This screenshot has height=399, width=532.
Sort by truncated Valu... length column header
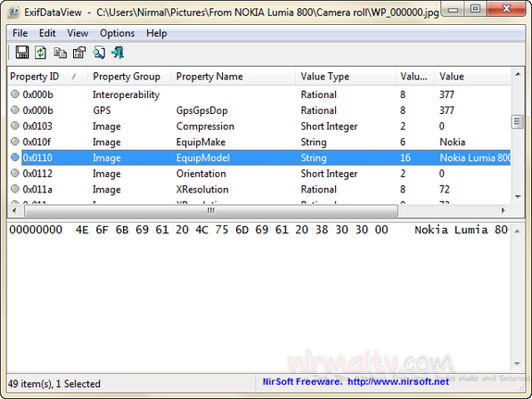click(x=414, y=77)
